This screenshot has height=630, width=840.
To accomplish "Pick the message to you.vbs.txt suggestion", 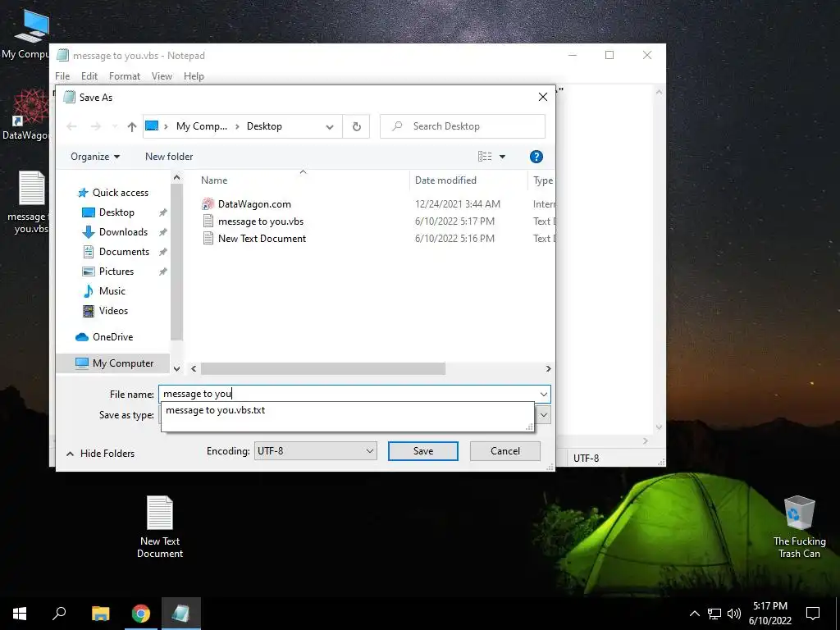I will click(216, 410).
